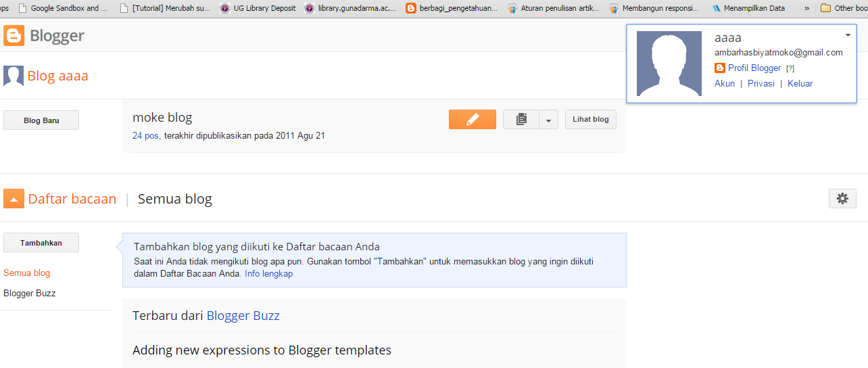Open Blogger Buzz link in Terbaru heading
Screen dimensions: 868x368
[x=243, y=316]
